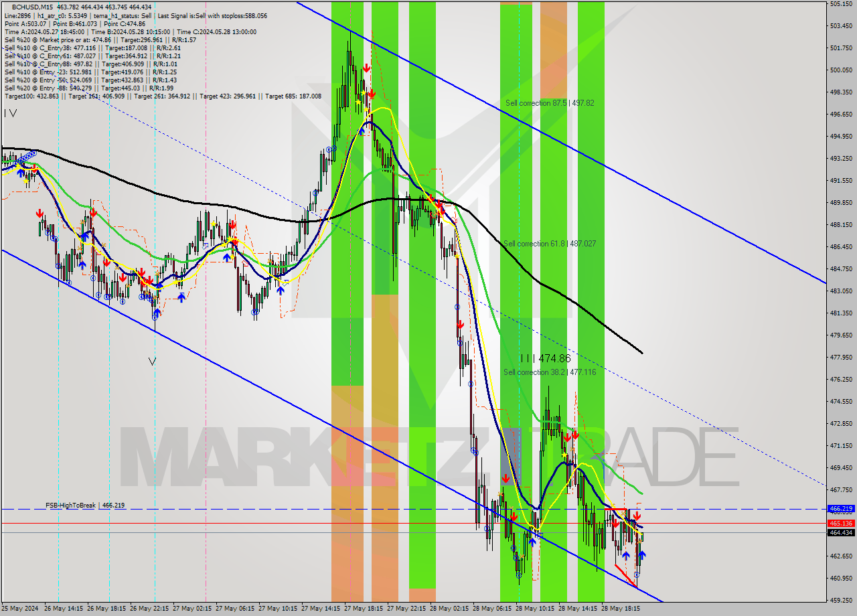Click the 'V' wave label below candles
Screen dimensions: 857x616
tap(152, 362)
